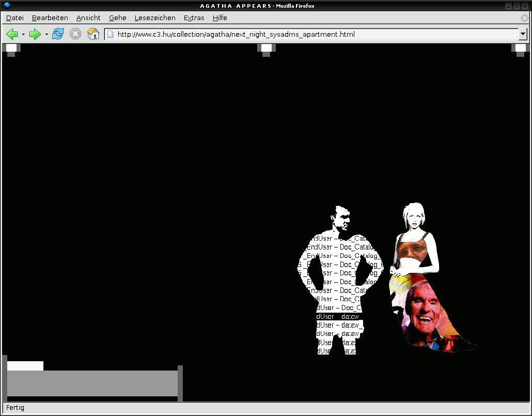Click the greyed-out Stop loading icon
The height and width of the screenshot is (416, 532).
[75, 34]
